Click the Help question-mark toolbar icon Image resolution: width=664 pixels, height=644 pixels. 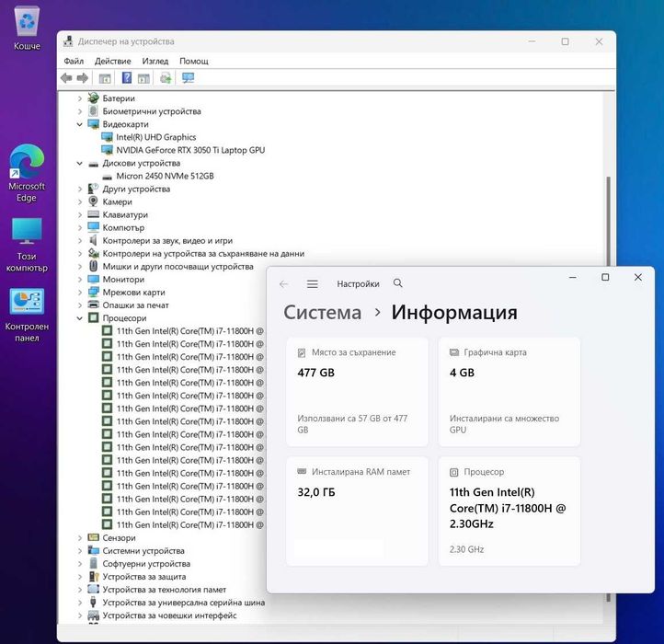click(127, 78)
